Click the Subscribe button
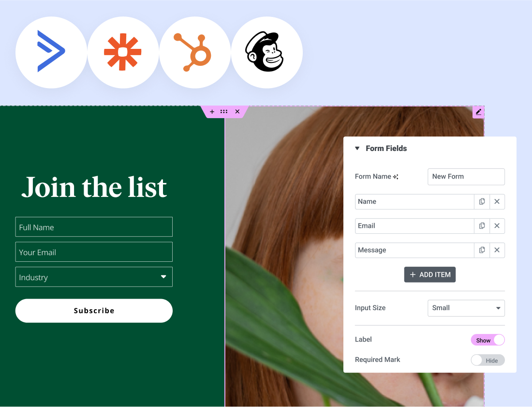Image resolution: width=532 pixels, height=407 pixels. coord(94,311)
